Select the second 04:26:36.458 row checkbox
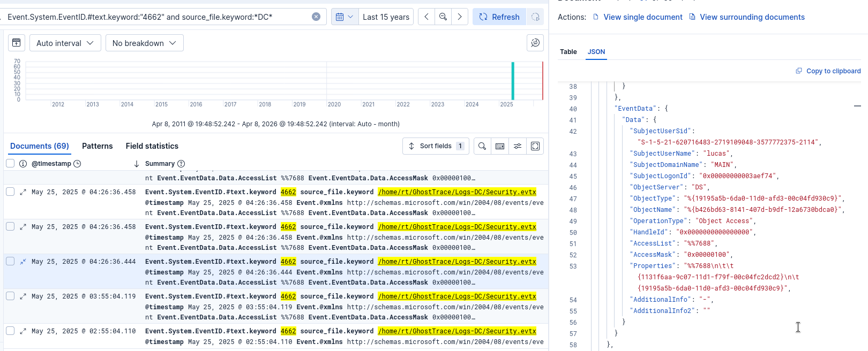The width and height of the screenshot is (868, 351). point(10,226)
